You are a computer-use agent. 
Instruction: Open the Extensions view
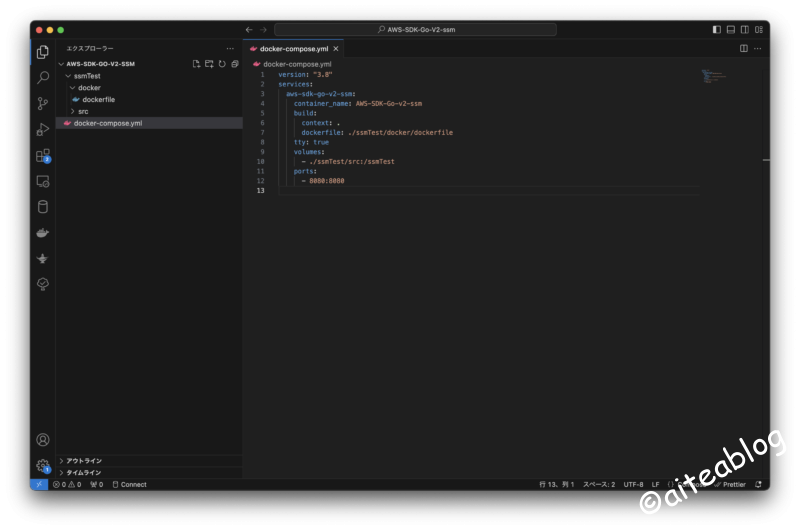click(43, 155)
